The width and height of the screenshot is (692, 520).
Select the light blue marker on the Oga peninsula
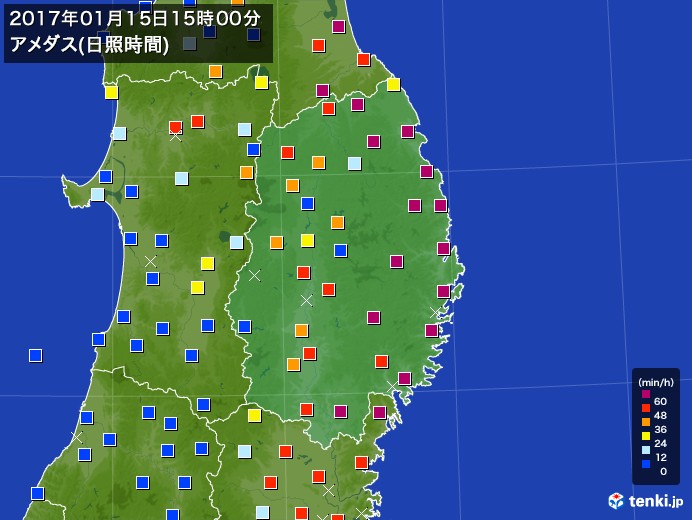click(x=98, y=194)
